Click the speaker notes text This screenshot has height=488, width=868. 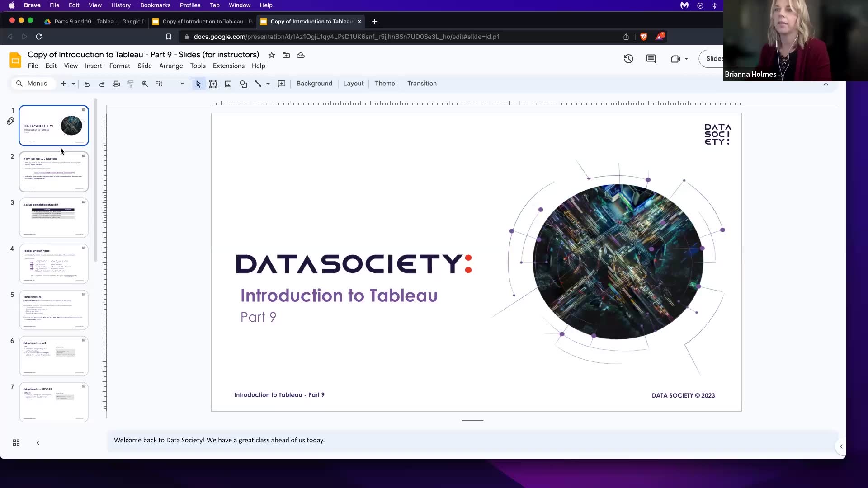point(219,440)
